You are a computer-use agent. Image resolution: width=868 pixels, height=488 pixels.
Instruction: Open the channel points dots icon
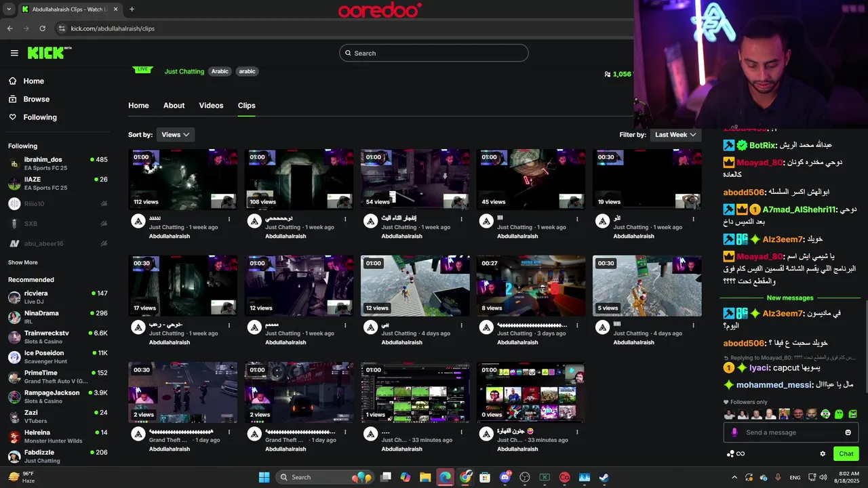pos(731,454)
